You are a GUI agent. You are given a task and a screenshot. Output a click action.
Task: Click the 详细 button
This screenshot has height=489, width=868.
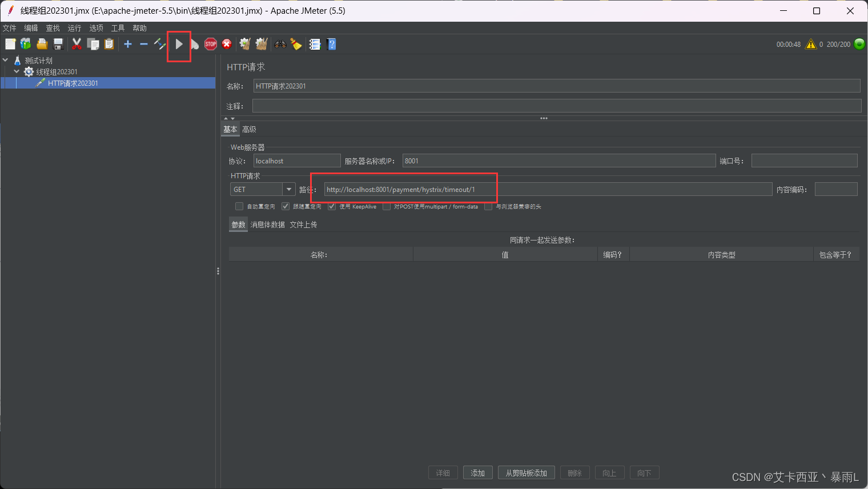click(x=443, y=473)
